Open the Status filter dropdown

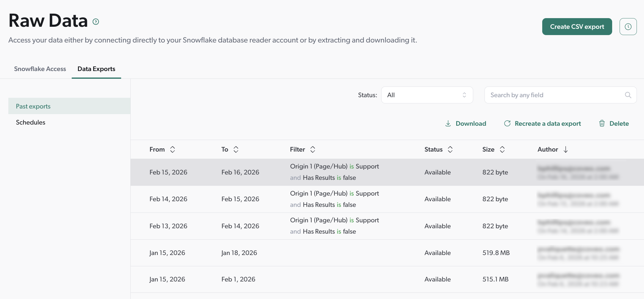click(427, 95)
